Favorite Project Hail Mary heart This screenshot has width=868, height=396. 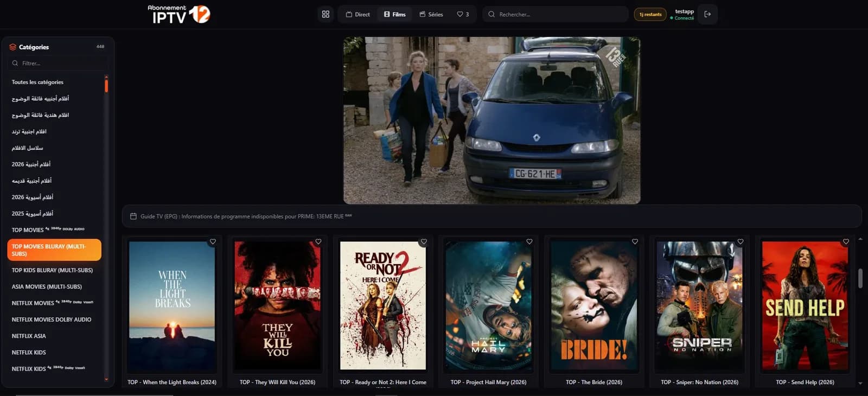click(x=529, y=242)
